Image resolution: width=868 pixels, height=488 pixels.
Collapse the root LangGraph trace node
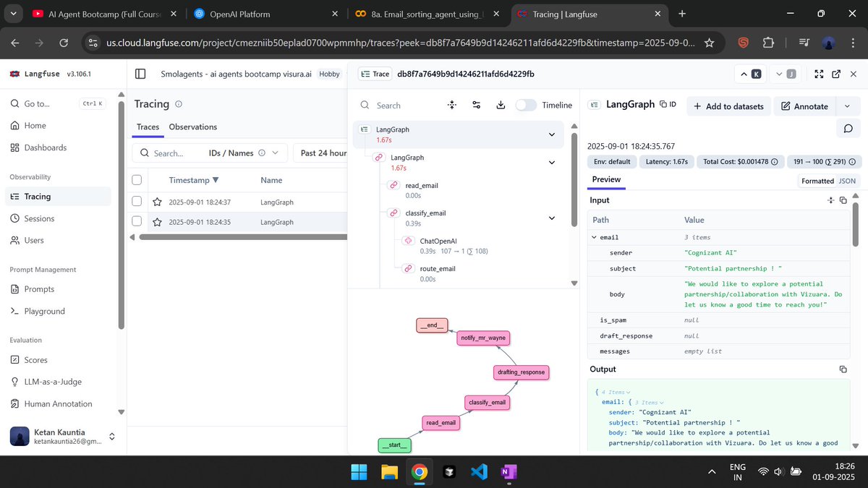tap(552, 134)
